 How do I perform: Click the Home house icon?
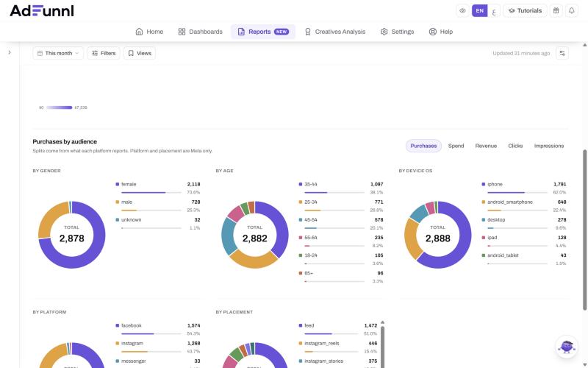tap(139, 32)
